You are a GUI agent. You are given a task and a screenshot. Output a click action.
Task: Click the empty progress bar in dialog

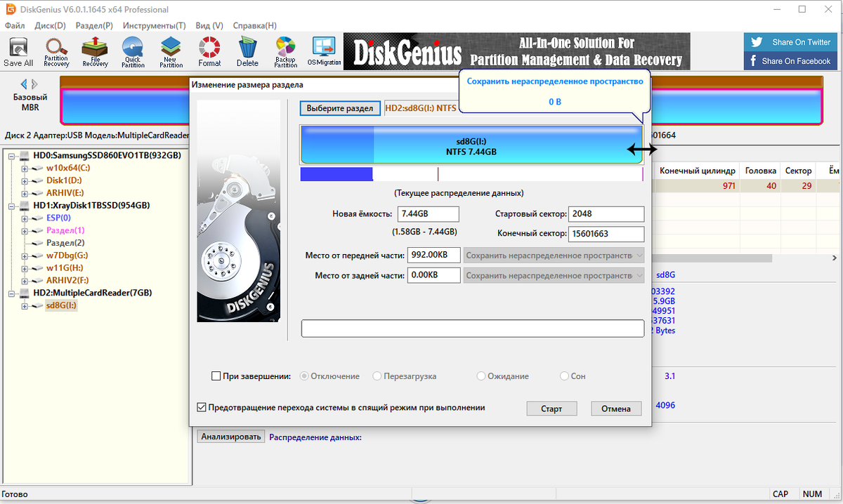[x=473, y=329]
